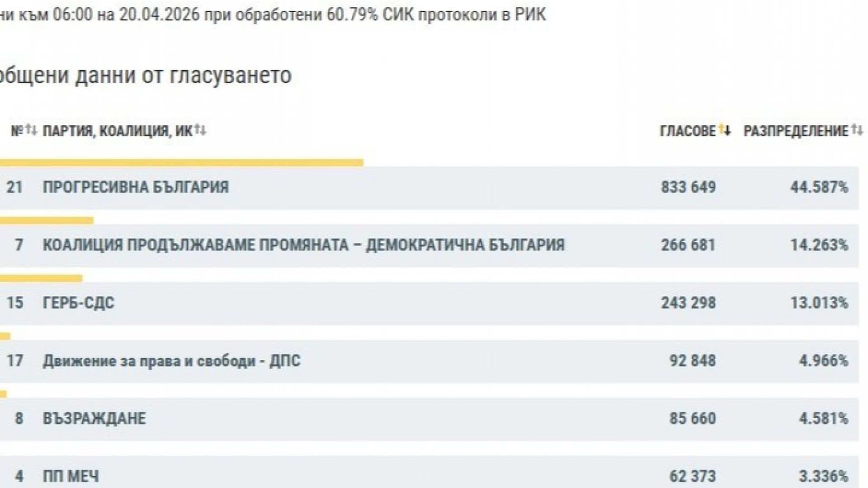The height and width of the screenshot is (488, 868).
Task: Click the sort arrows beside the № header
Action: tap(31, 131)
